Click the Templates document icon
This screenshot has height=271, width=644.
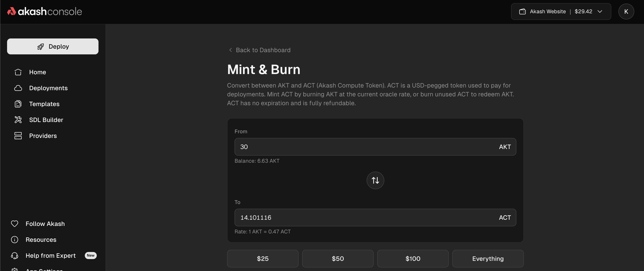pyautogui.click(x=18, y=104)
